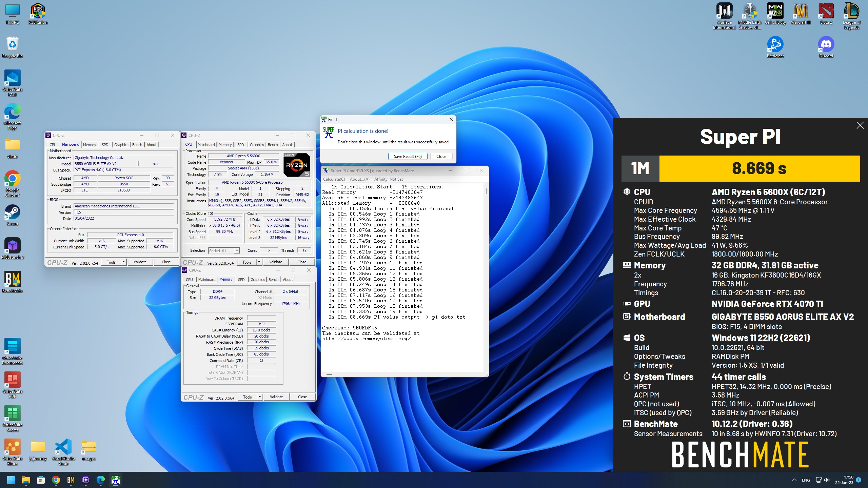Launch Warface International desktop shortcut

click(x=724, y=16)
